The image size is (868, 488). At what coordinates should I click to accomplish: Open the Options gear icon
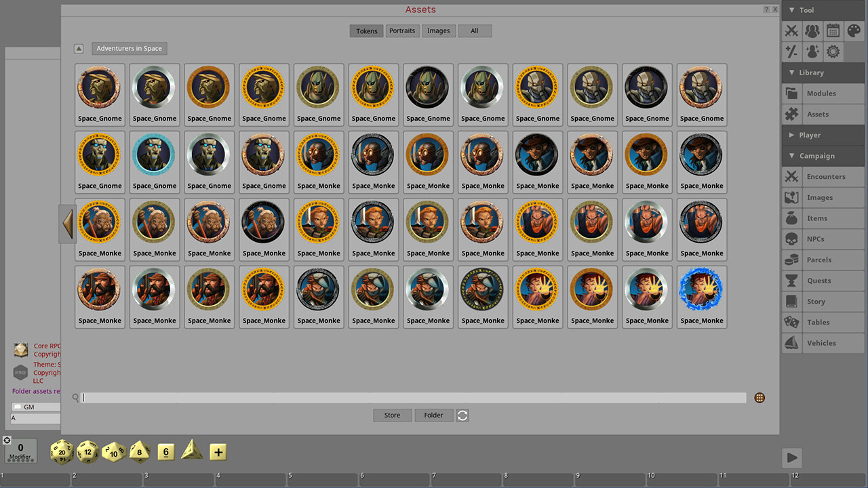tap(833, 52)
